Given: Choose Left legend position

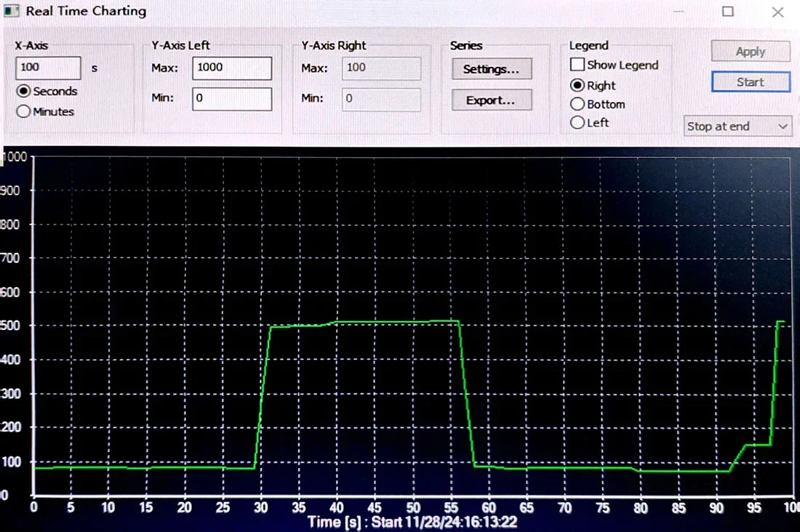Looking at the screenshot, I should [577, 122].
